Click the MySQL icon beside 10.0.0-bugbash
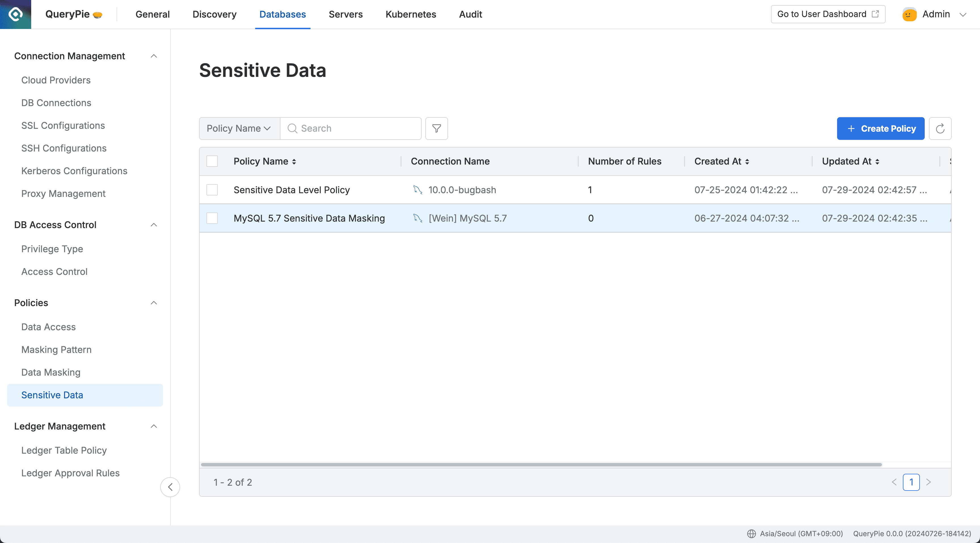 (418, 190)
